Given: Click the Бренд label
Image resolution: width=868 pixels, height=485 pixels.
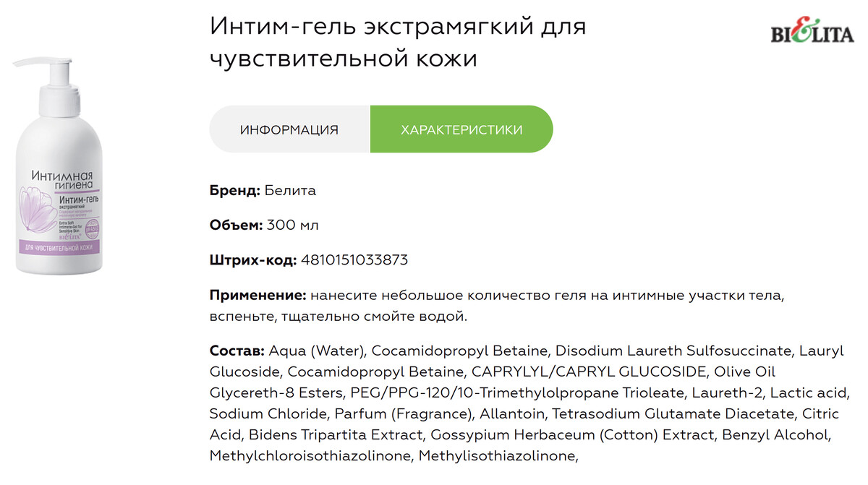Looking at the screenshot, I should pos(234,191).
